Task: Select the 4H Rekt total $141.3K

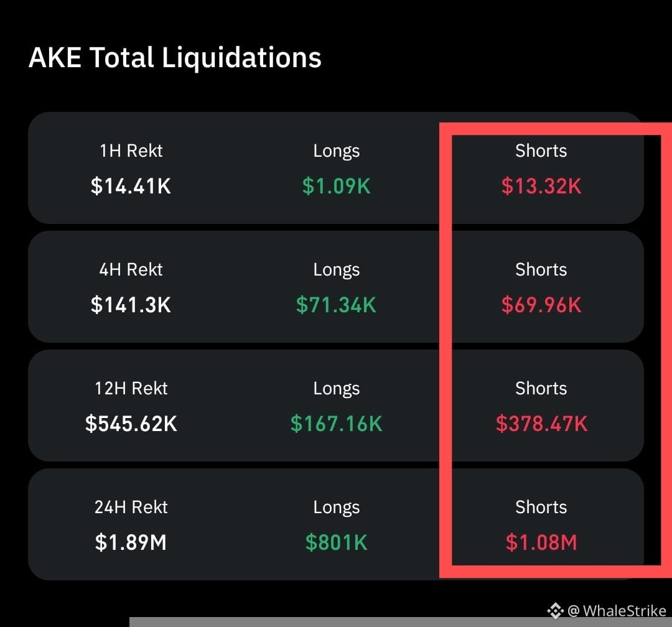Action: (131, 305)
